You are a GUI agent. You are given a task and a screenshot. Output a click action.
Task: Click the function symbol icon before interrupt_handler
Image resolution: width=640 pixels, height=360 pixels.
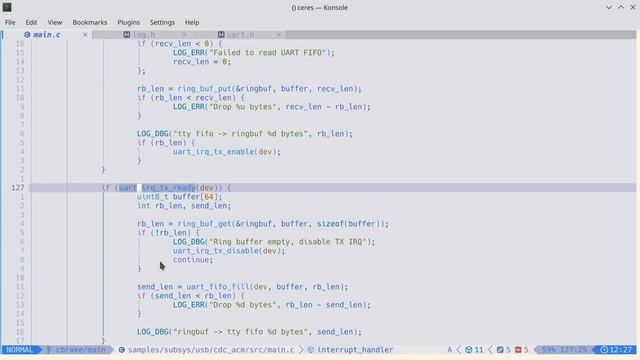[x=311, y=350]
